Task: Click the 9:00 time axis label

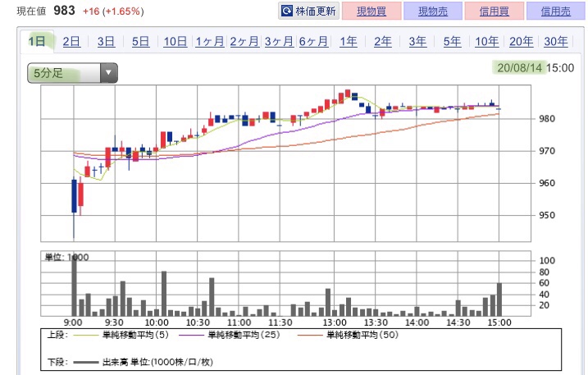Action: point(73,322)
